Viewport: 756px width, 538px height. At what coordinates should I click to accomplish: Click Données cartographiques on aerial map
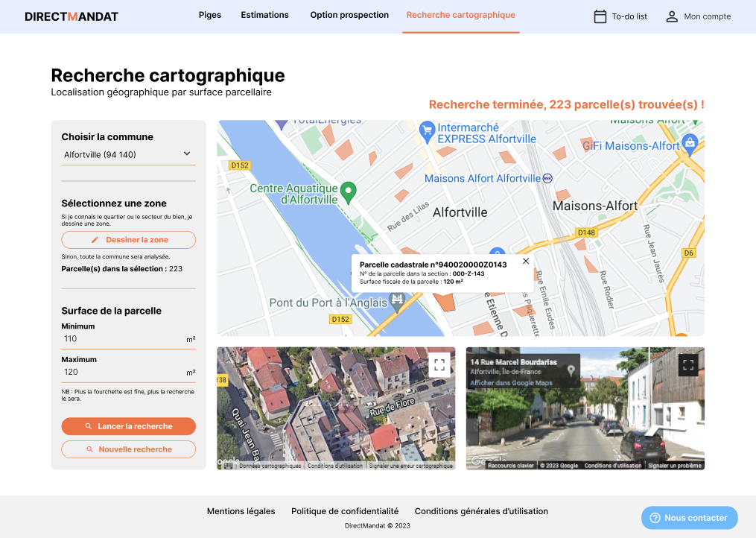point(270,466)
